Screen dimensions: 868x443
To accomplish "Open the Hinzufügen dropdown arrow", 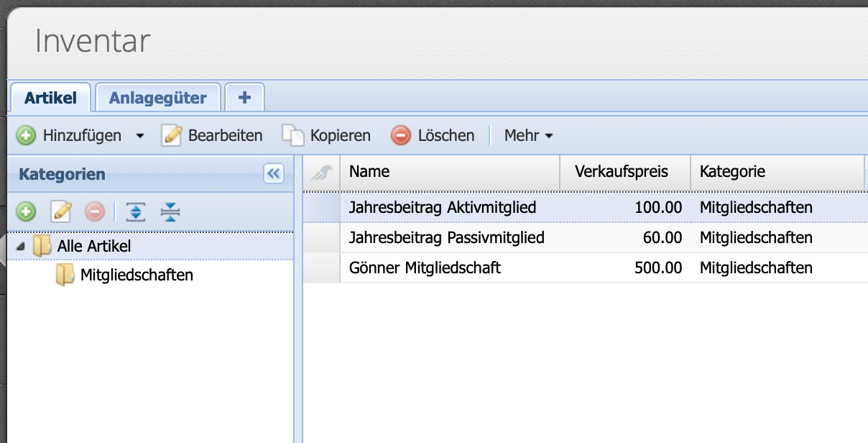I will (139, 135).
